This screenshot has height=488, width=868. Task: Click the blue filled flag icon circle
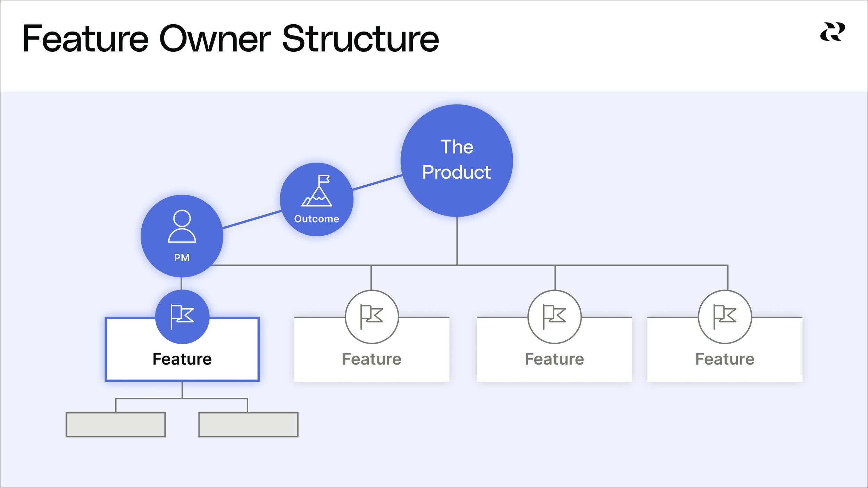point(182,317)
